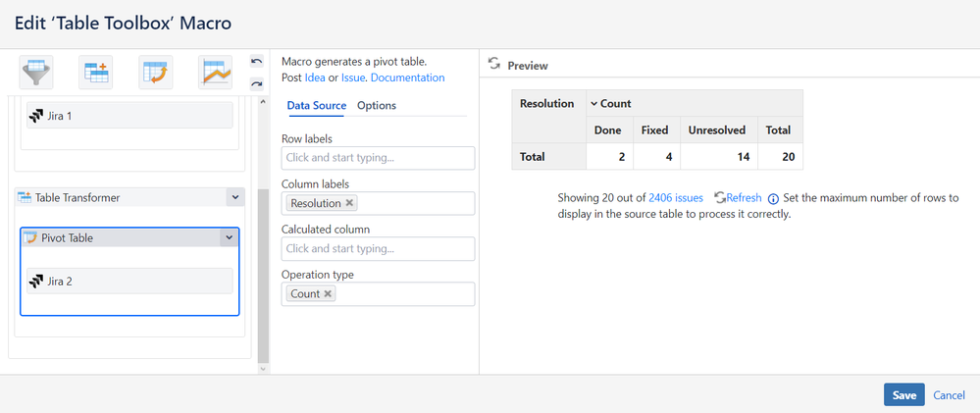
Task: Select the Table Transformer toolbar icon
Action: pos(96,72)
